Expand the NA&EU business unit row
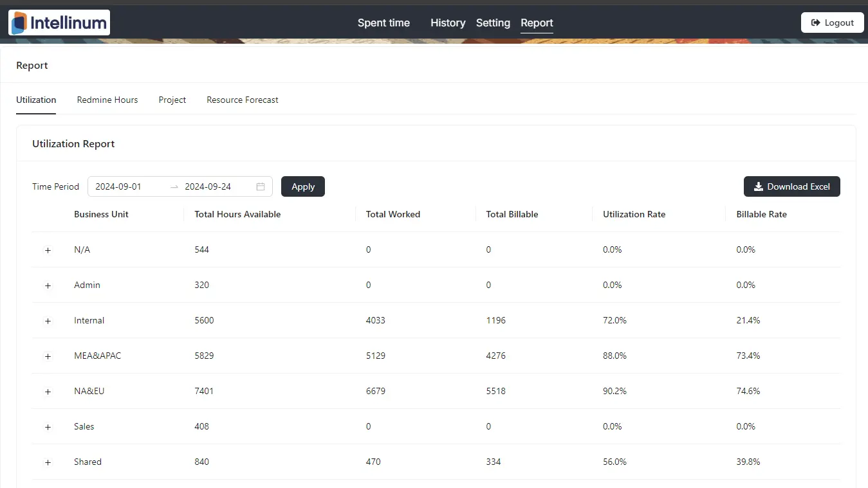 48,392
